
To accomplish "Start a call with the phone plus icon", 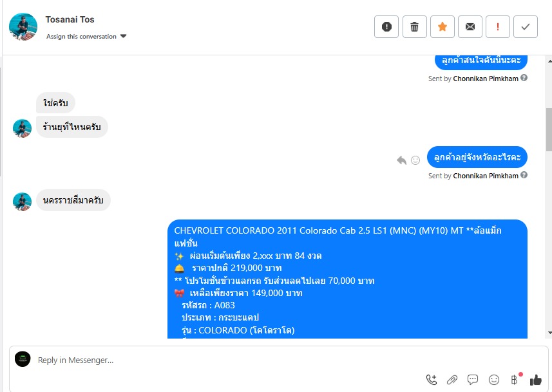I will pyautogui.click(x=432, y=380).
